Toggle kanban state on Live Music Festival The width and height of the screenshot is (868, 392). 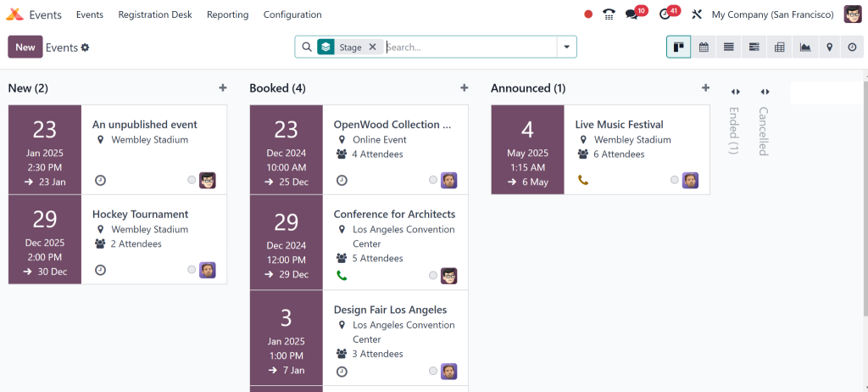674,180
